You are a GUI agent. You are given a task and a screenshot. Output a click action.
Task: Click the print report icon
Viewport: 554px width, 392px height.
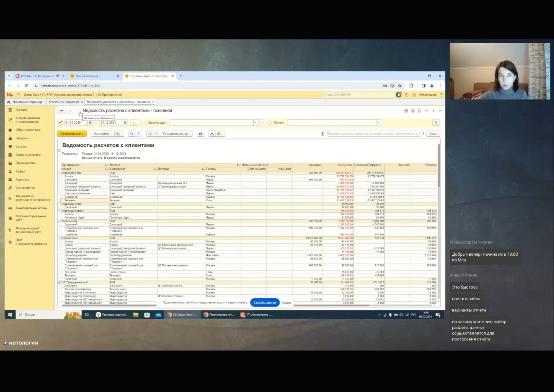(x=200, y=134)
